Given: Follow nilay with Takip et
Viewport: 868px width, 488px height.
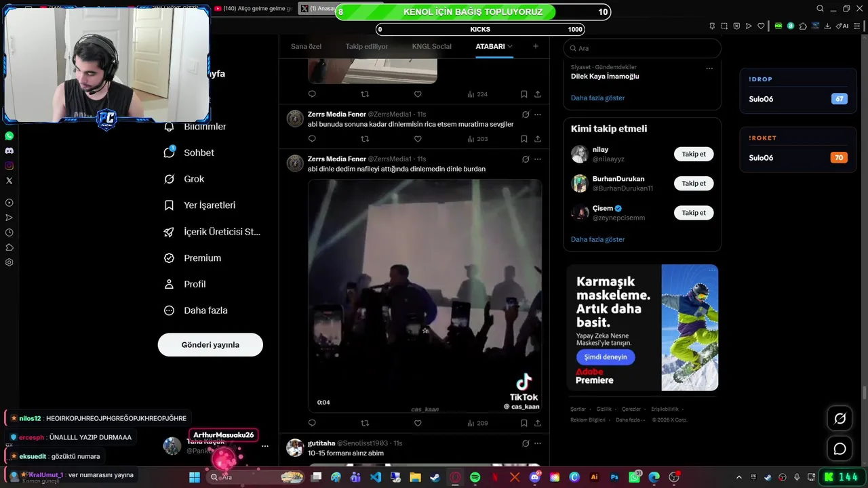Looking at the screenshot, I should click(694, 154).
